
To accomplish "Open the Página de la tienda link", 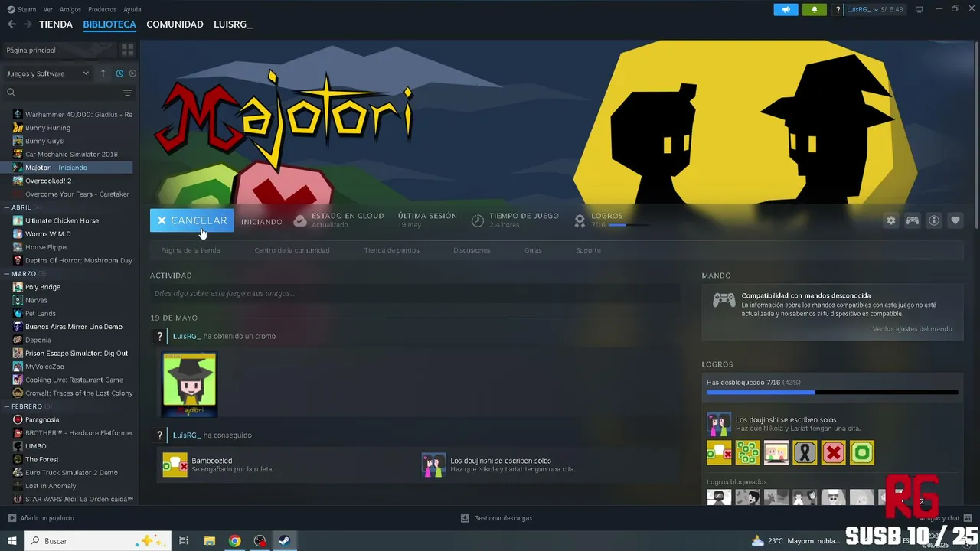I will coord(191,250).
